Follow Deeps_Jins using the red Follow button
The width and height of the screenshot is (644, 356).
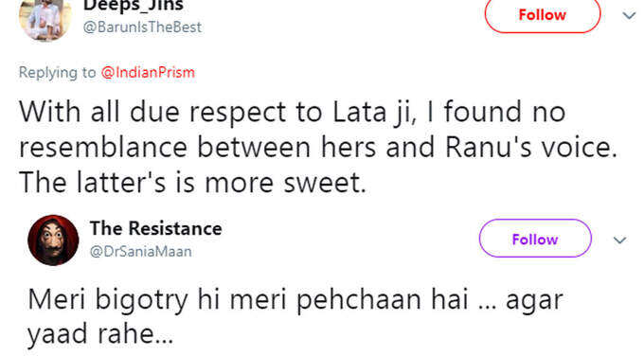[543, 15]
